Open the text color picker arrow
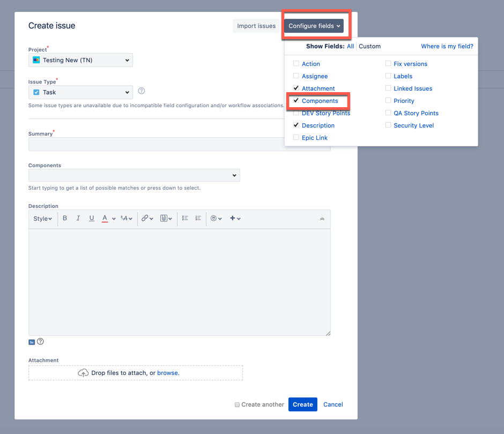The width and height of the screenshot is (504, 434). [x=114, y=219]
